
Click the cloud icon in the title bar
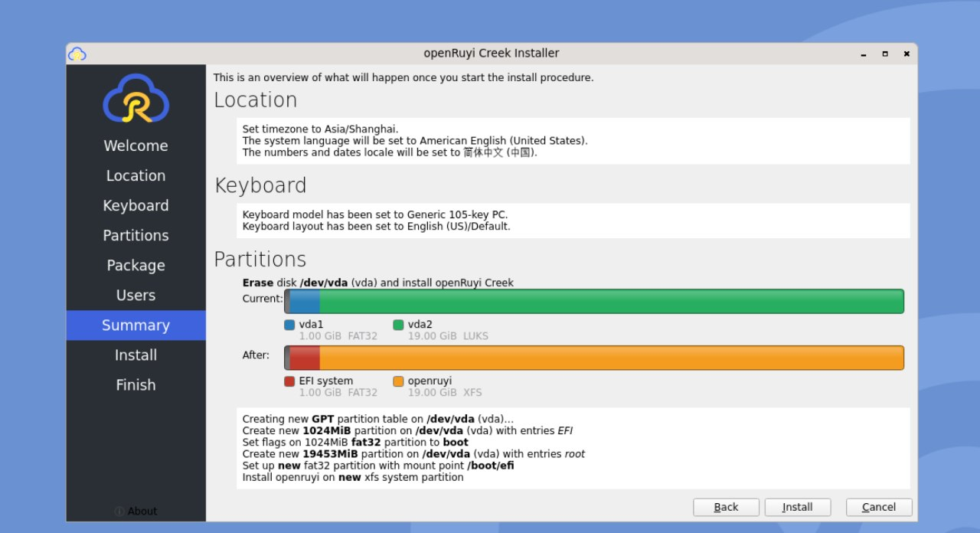pos(77,54)
